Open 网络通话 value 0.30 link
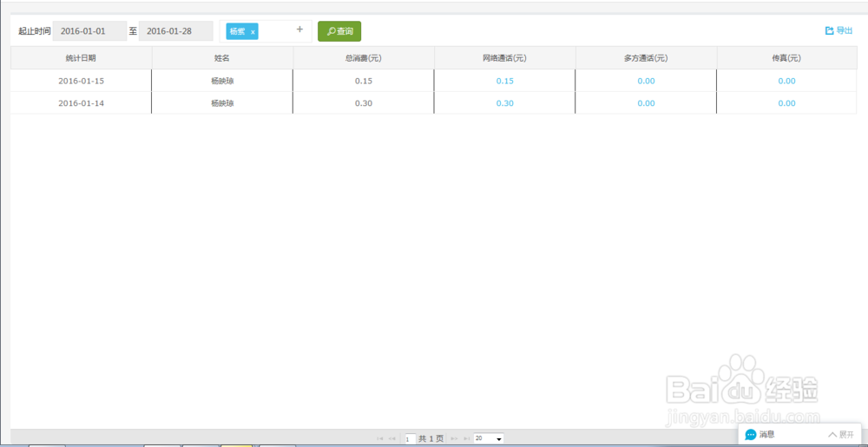 [x=505, y=103]
